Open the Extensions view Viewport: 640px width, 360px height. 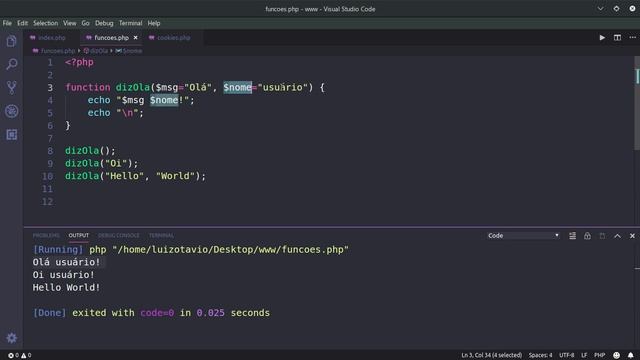11,135
